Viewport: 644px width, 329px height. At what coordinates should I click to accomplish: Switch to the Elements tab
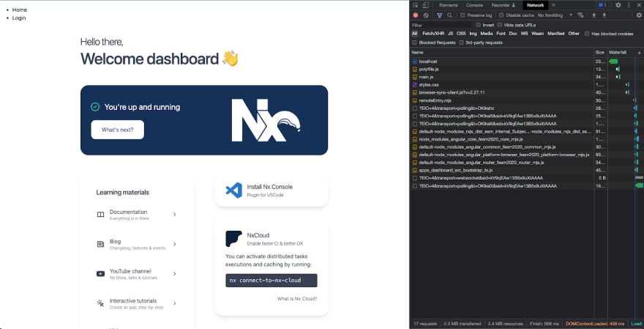(449, 5)
